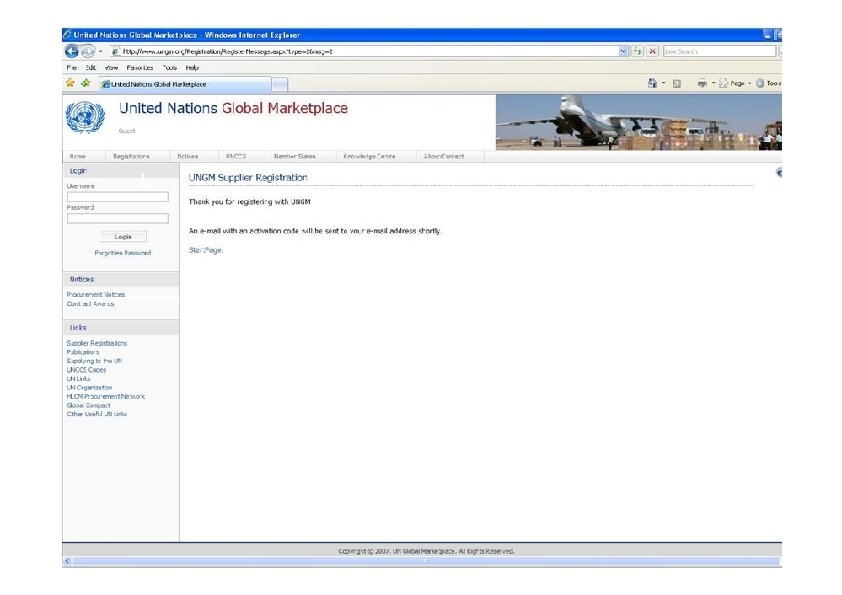Click the blank new tab button
This screenshot has width=842, height=595.
point(279,84)
